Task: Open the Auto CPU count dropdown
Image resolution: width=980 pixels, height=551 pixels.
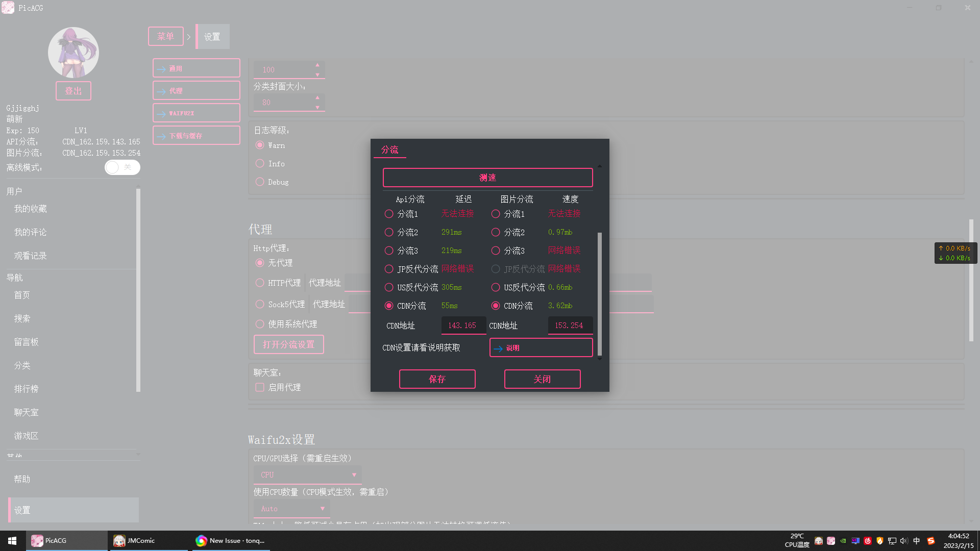Action: [292, 509]
